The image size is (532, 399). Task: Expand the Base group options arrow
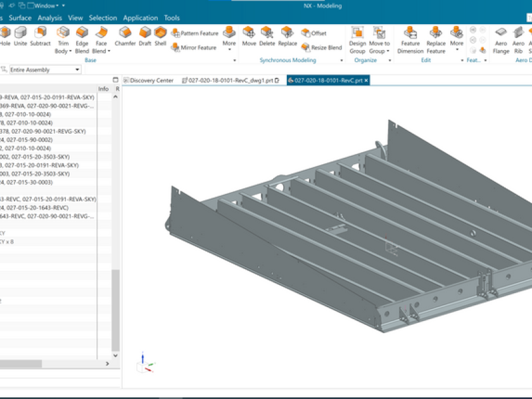pos(234,60)
